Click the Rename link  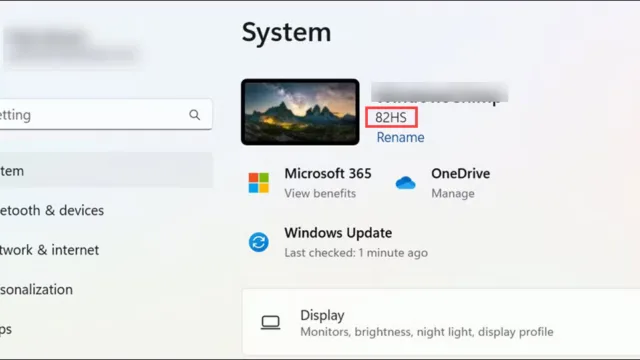click(400, 138)
